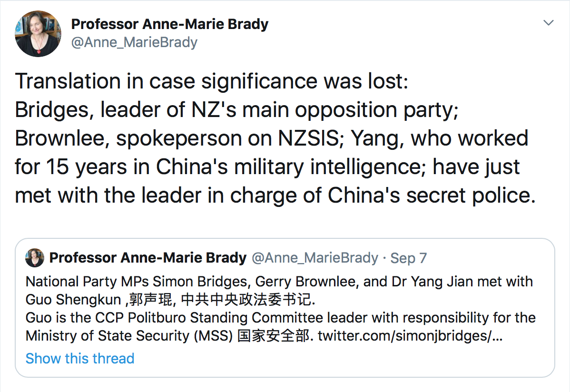The width and height of the screenshot is (570, 392).
Task: Click the small avatar in the quoted tweet
Action: 35,258
